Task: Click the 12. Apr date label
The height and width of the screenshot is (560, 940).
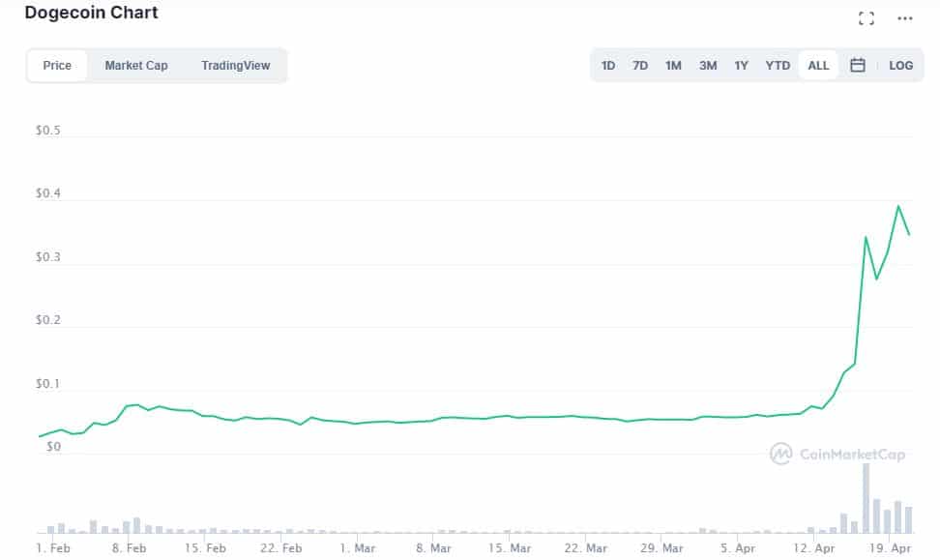Action: point(814,548)
